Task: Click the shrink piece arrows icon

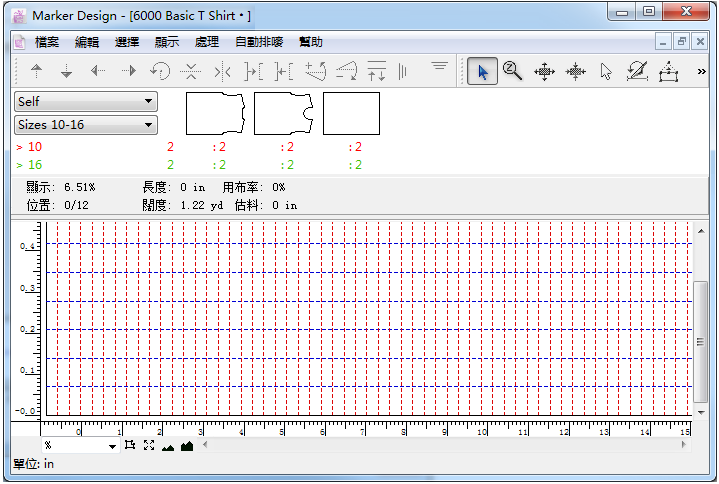Action: click(576, 72)
